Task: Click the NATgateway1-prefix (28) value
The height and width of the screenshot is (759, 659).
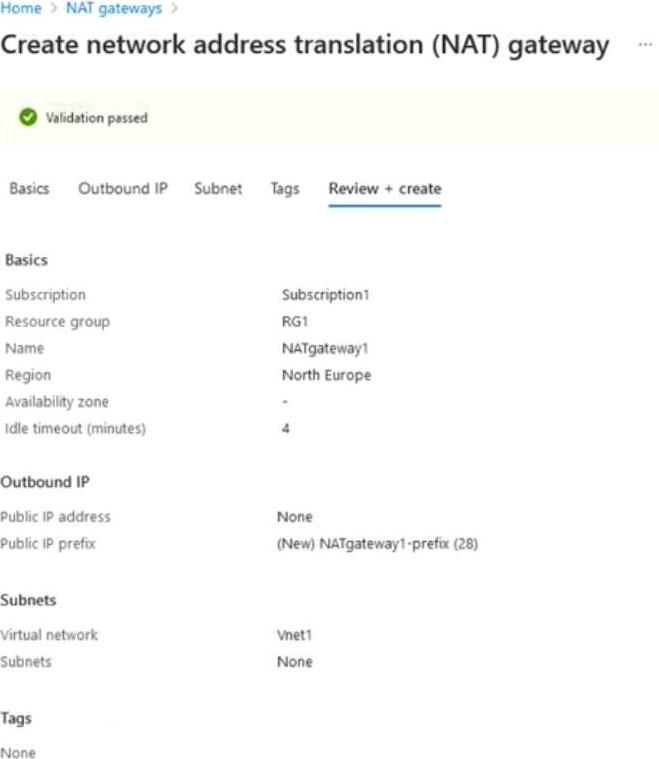Action: (377, 544)
